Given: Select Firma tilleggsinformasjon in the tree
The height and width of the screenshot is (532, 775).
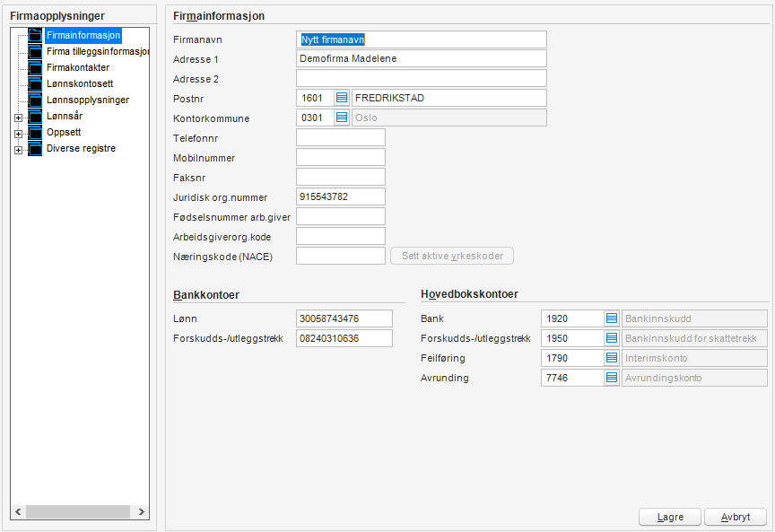Looking at the screenshot, I should coord(97,52).
